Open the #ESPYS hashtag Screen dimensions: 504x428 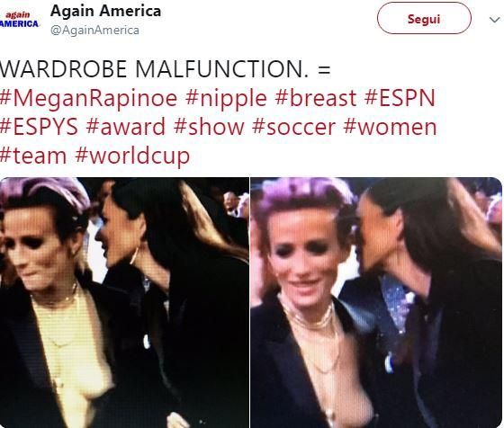tap(39, 127)
